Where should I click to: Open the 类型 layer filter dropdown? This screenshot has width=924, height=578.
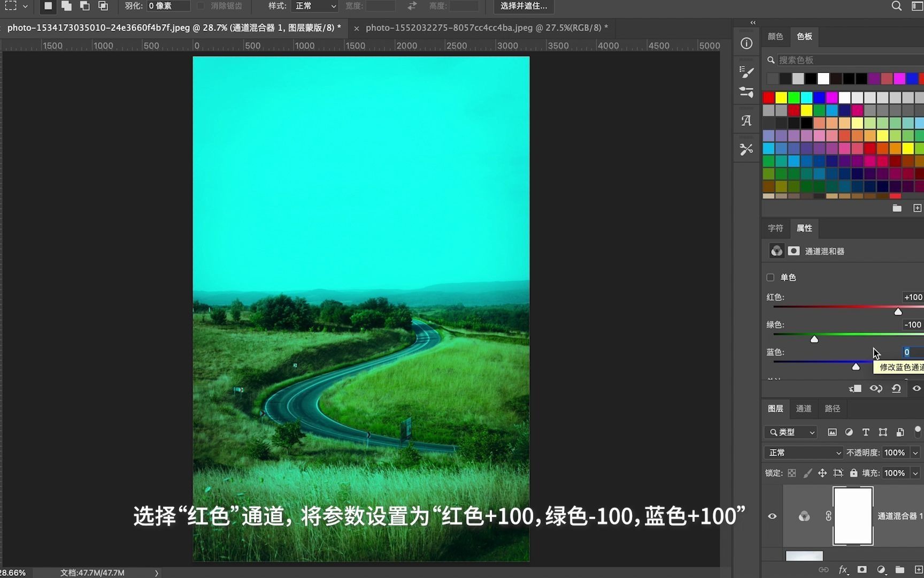790,432
